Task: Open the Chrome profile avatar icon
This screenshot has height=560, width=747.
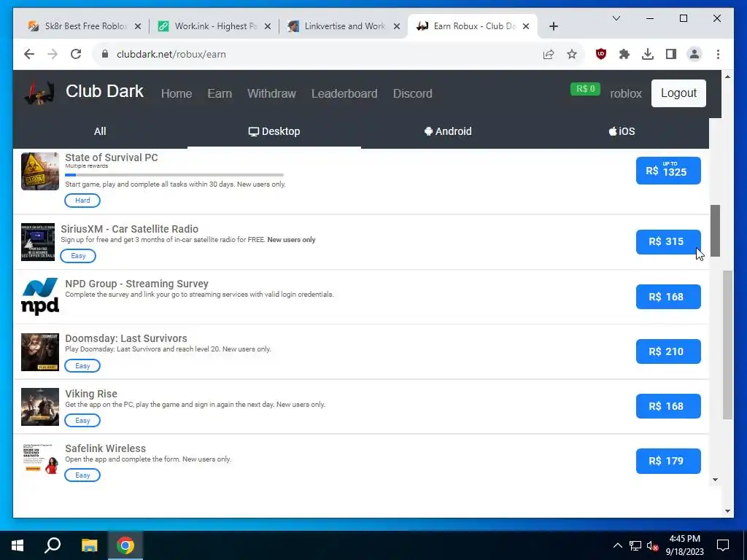Action: [x=694, y=54]
